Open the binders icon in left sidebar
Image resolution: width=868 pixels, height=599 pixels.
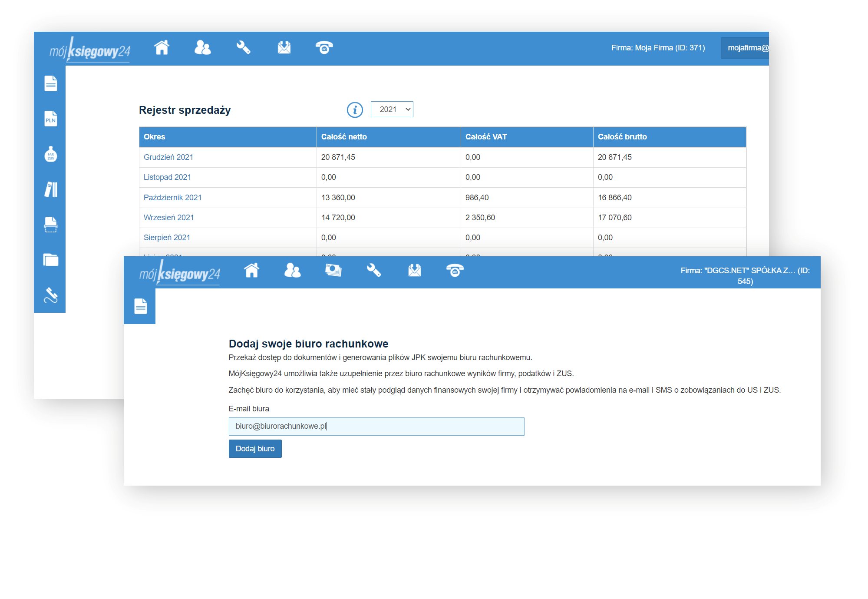point(51,189)
